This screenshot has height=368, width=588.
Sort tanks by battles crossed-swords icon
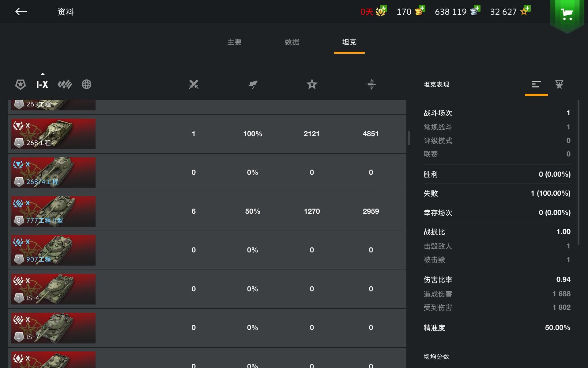194,84
